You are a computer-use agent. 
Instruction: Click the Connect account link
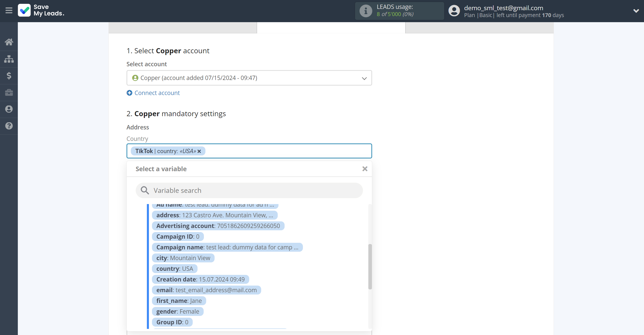(x=157, y=93)
